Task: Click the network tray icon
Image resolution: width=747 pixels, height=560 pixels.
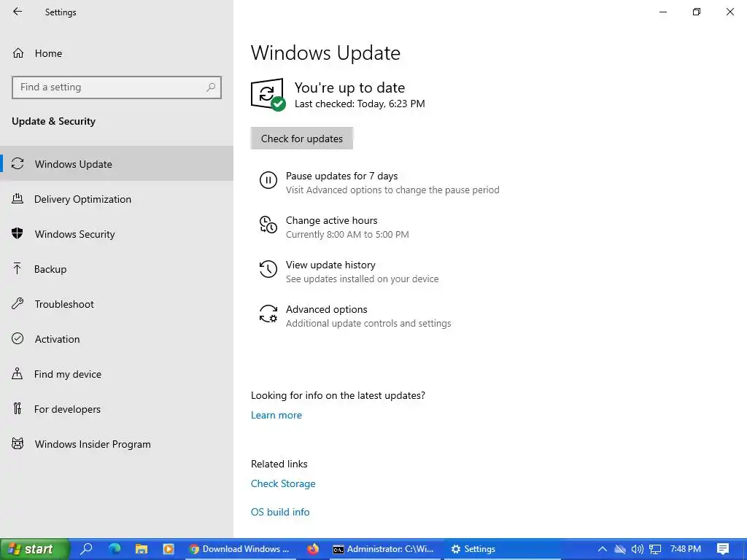Action: (x=656, y=549)
